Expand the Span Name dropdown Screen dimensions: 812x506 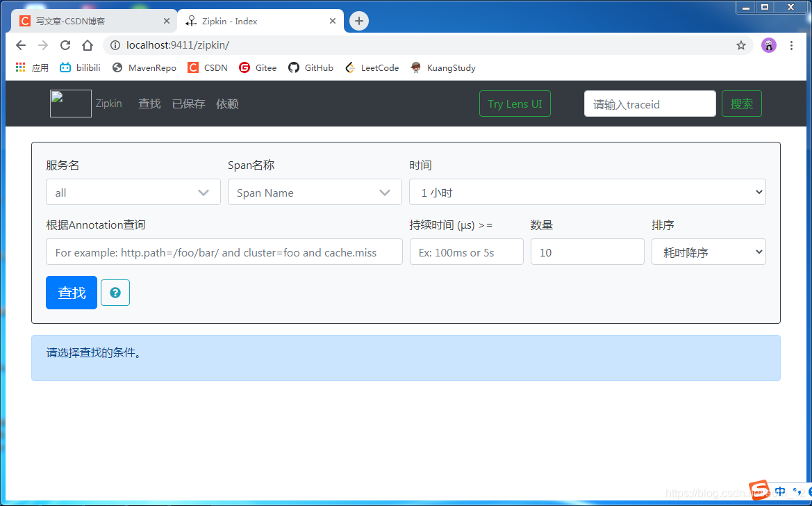315,193
